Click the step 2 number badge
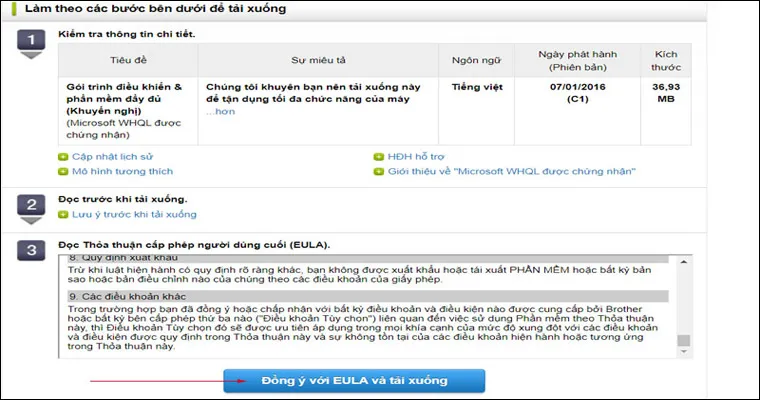 (x=31, y=205)
